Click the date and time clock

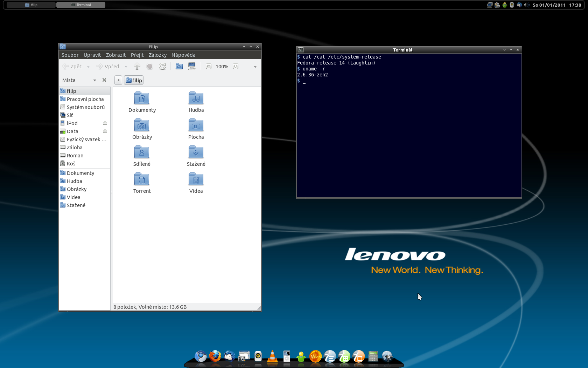point(557,5)
